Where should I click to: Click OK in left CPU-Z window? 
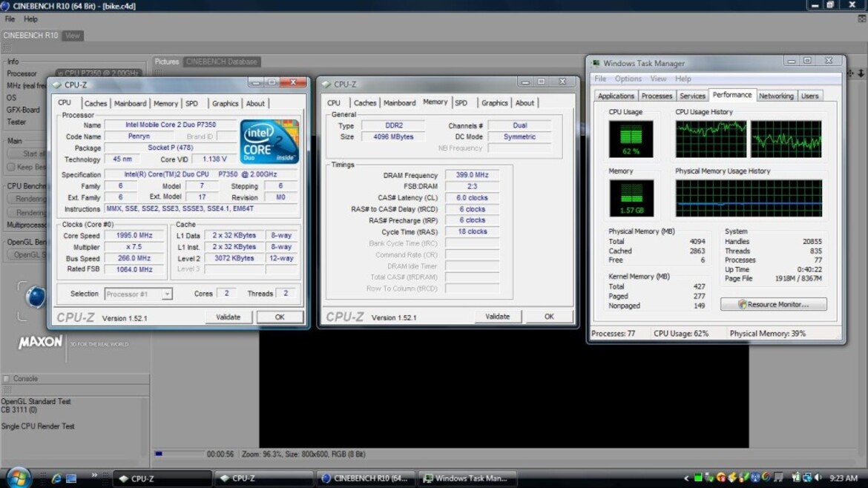280,317
